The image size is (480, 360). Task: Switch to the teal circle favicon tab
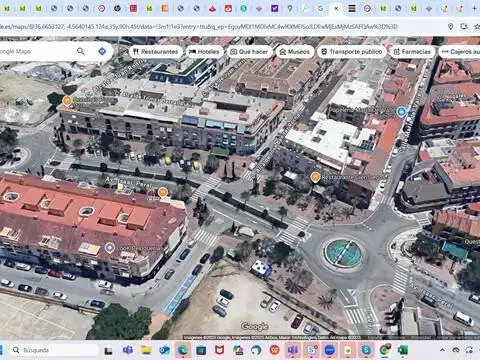click(244, 9)
